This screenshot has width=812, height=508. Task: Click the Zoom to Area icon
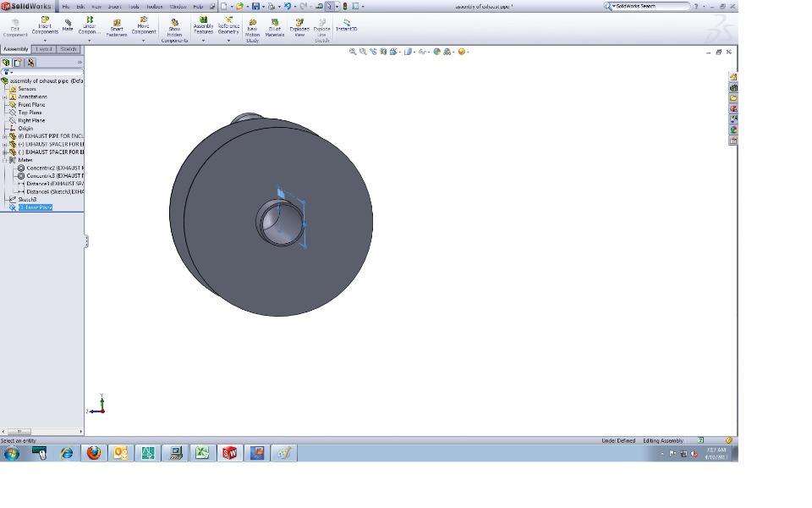coord(363,52)
